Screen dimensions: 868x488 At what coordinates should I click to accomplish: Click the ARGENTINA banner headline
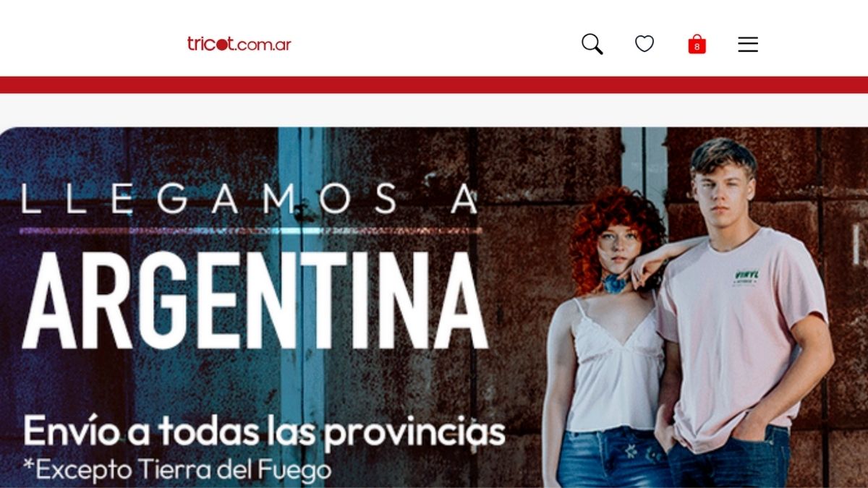pos(256,301)
